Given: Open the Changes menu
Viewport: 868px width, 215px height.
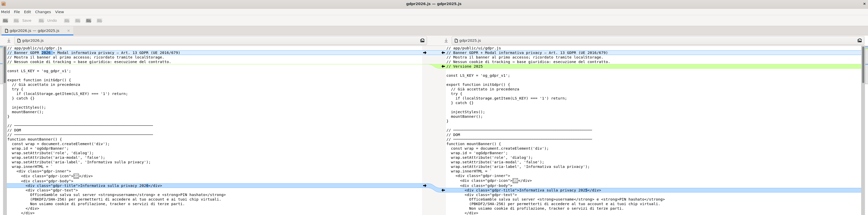Looking at the screenshot, I should (x=43, y=12).
